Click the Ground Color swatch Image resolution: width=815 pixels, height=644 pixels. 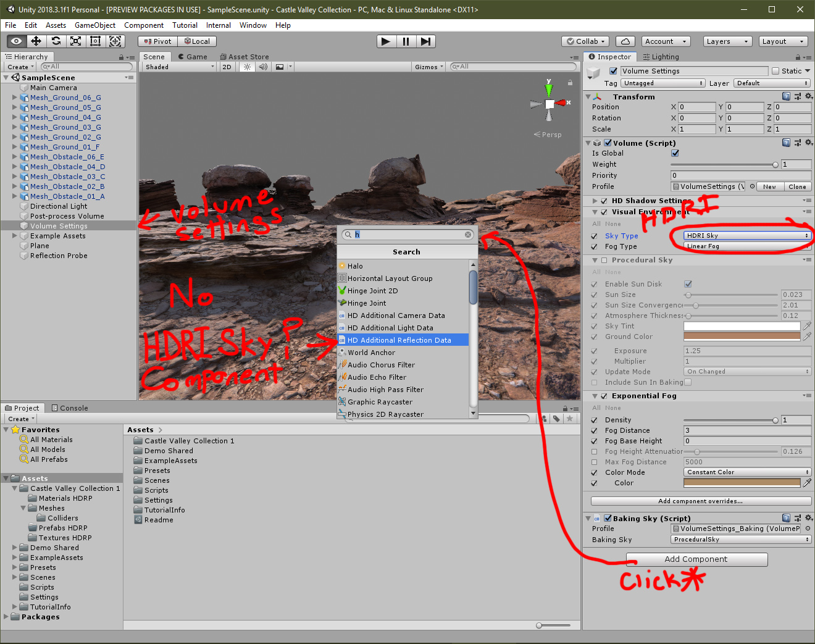(x=741, y=337)
